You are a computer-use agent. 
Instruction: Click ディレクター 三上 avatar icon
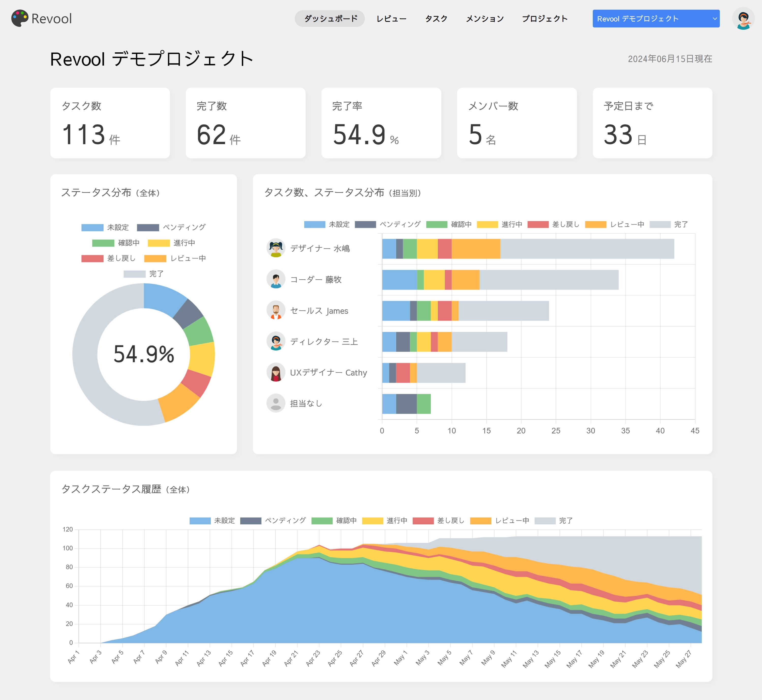(276, 341)
